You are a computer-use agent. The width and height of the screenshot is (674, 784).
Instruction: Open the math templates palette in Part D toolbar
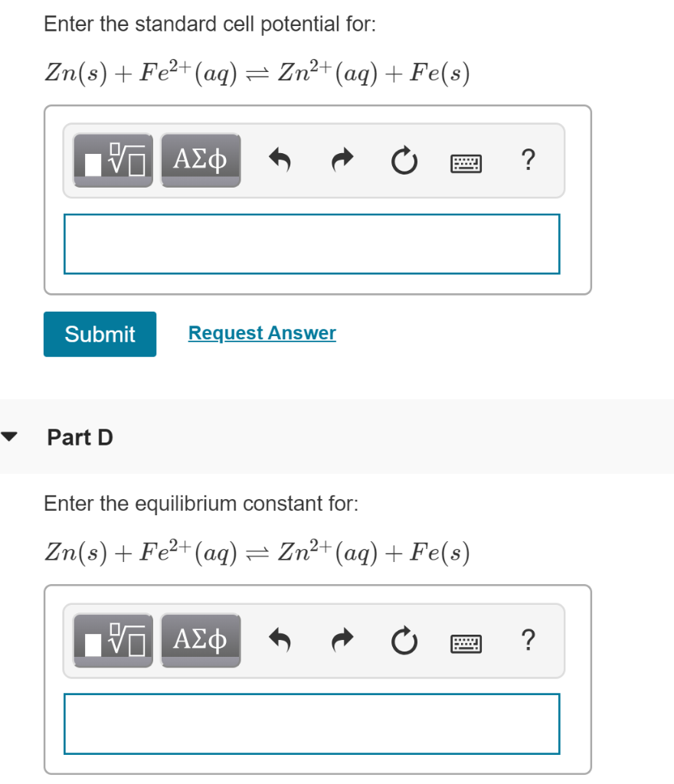point(112,641)
